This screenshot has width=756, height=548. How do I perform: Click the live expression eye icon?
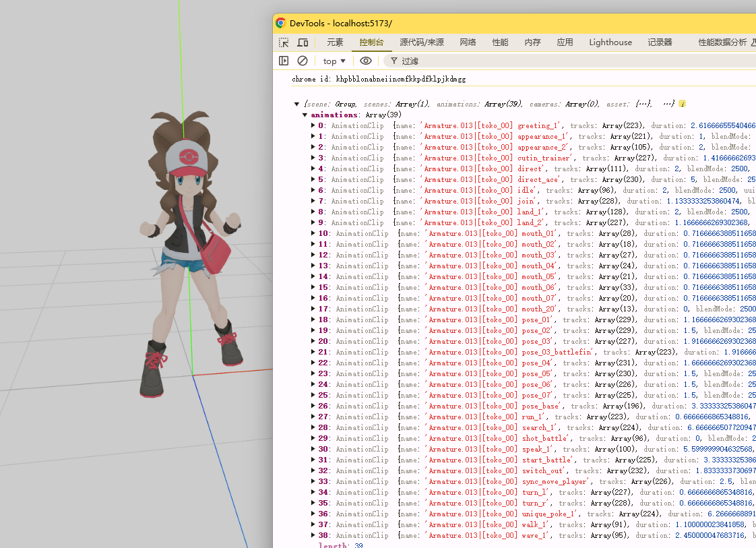pyautogui.click(x=365, y=61)
